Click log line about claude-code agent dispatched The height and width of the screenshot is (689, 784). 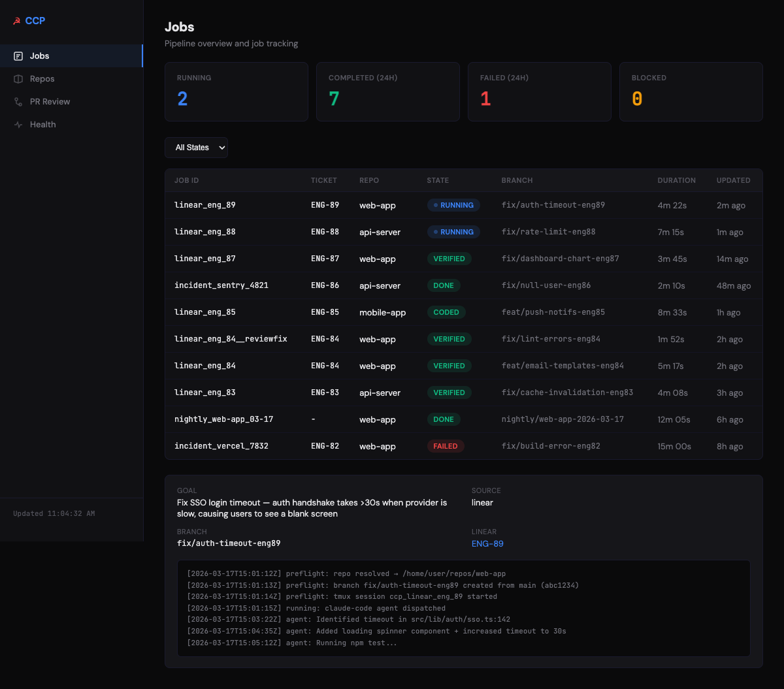tap(316, 608)
